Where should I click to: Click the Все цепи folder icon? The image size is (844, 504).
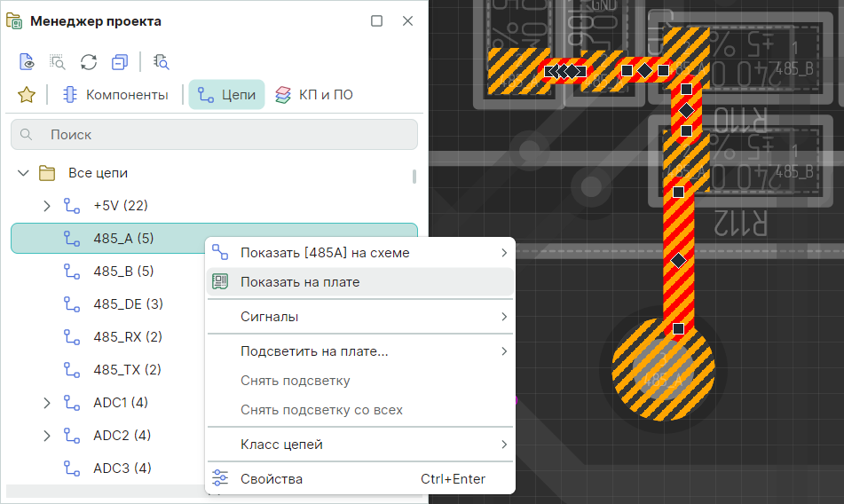(47, 173)
